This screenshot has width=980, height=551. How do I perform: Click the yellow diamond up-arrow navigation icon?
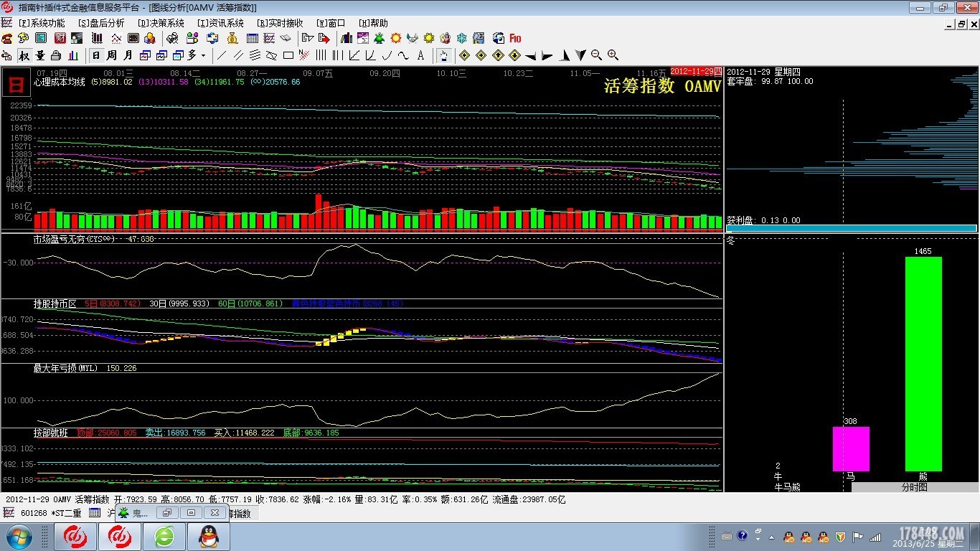click(498, 55)
